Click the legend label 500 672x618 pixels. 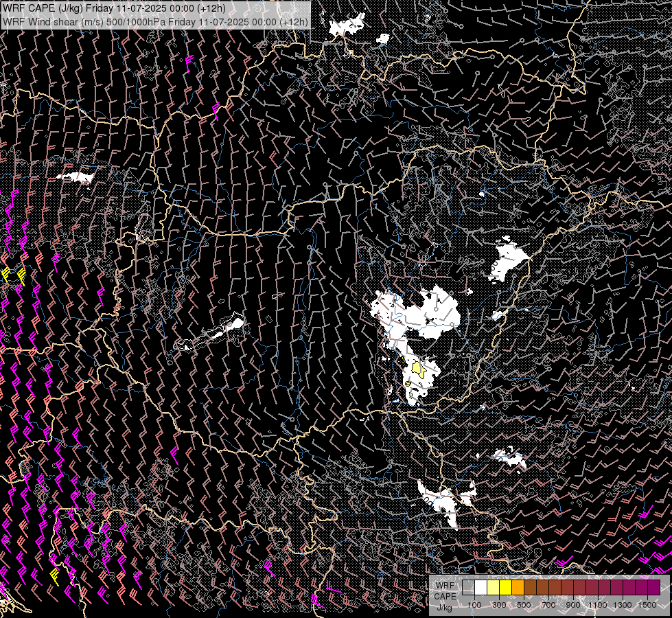coord(524,605)
